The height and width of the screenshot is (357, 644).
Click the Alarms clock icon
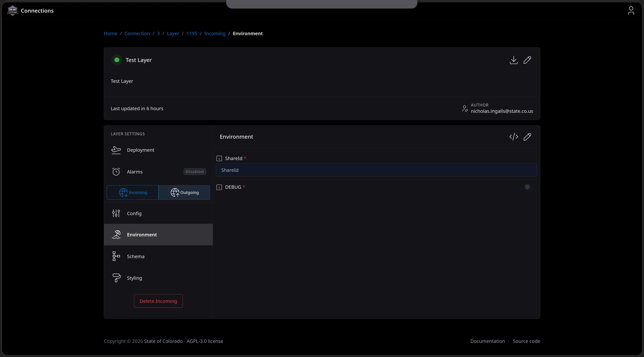pyautogui.click(x=116, y=172)
